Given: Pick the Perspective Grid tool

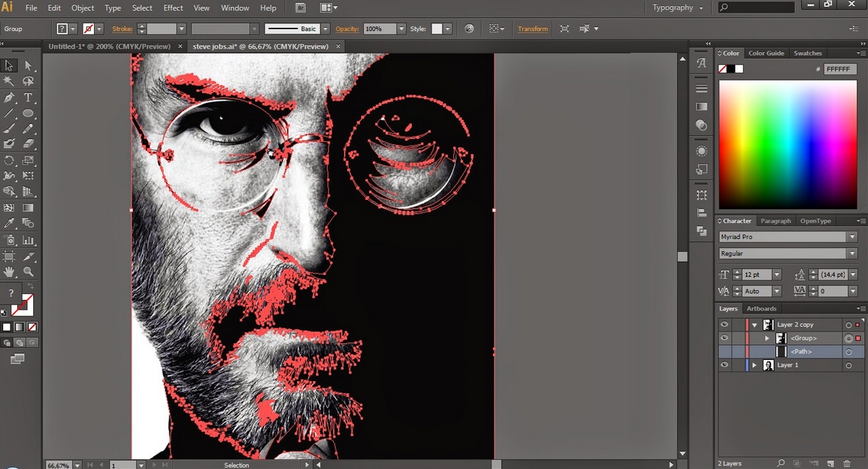Looking at the screenshot, I should click(x=29, y=192).
